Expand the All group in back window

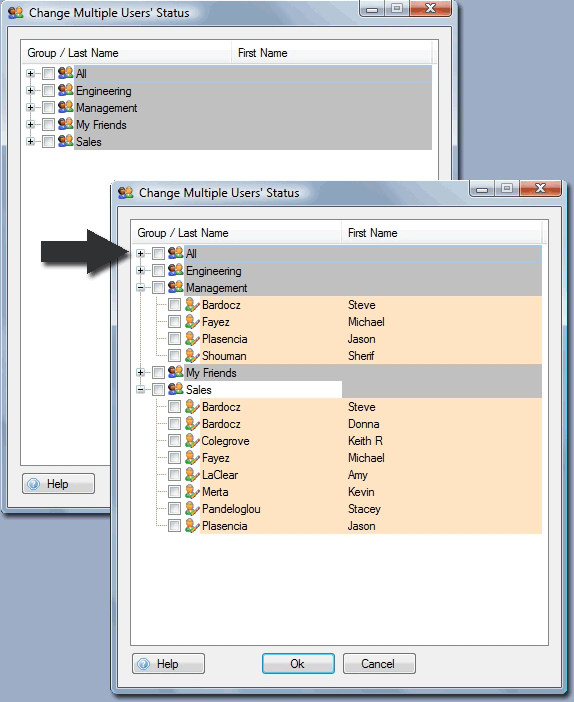(x=30, y=73)
